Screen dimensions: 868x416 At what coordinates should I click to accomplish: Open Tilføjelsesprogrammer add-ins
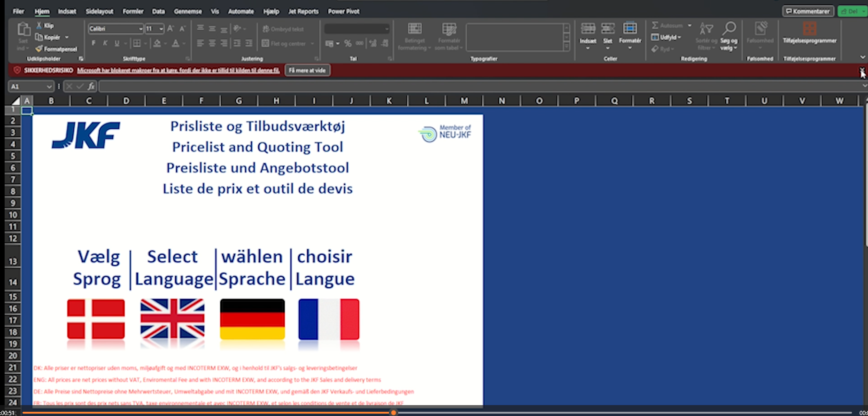(810, 33)
